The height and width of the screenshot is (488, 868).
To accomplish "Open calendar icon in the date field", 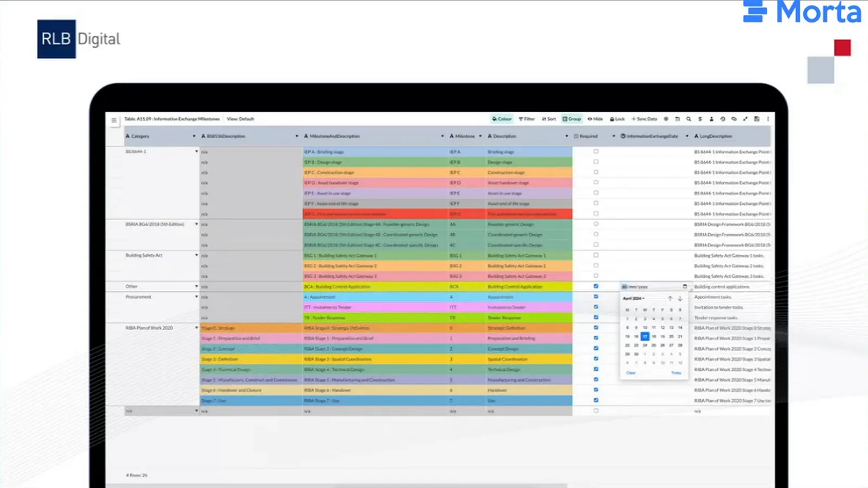I will click(x=685, y=286).
